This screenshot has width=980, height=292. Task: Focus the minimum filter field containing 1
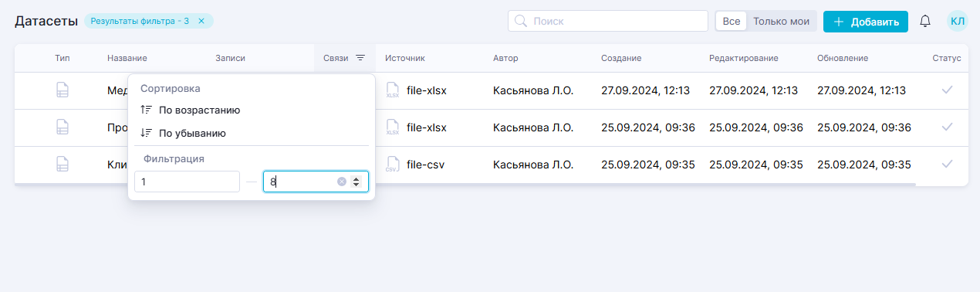click(187, 182)
